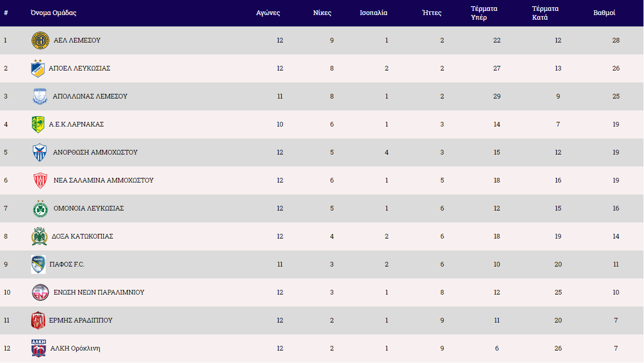Click ΑΠΟΛΛΩΝΑΣ ΛΕΜΕΣΟΥ points value 25
Screen dimensions: 644x363
[616, 96]
